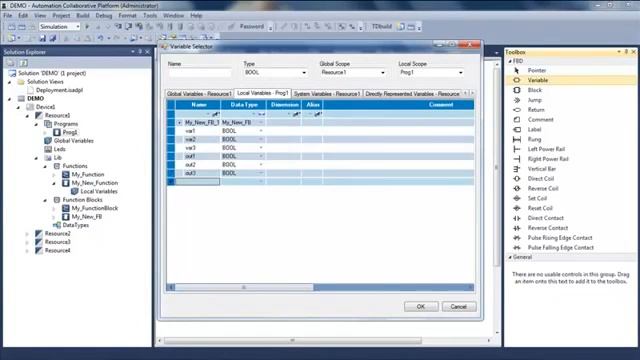The width and height of the screenshot is (640, 360).
Task: Select the Variable tool in Toolbox
Action: 537,80
